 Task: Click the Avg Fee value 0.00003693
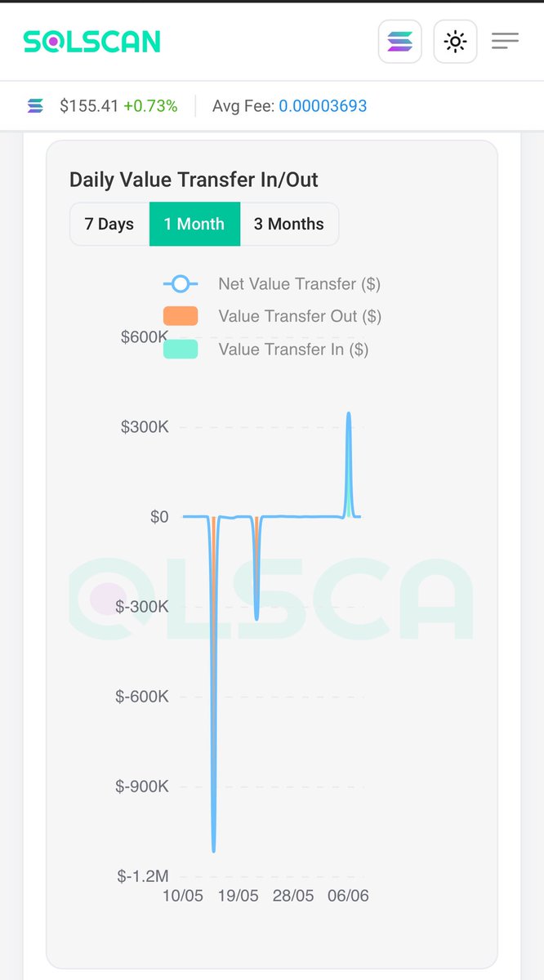click(323, 106)
